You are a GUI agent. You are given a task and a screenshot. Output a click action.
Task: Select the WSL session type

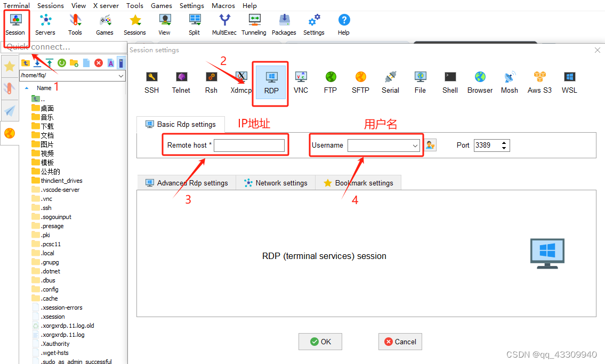click(569, 83)
